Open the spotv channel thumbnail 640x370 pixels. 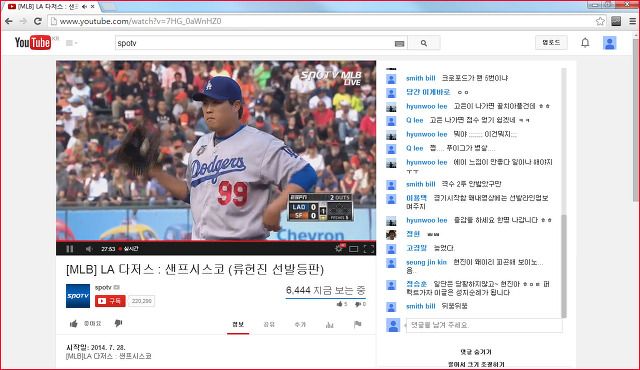78,296
